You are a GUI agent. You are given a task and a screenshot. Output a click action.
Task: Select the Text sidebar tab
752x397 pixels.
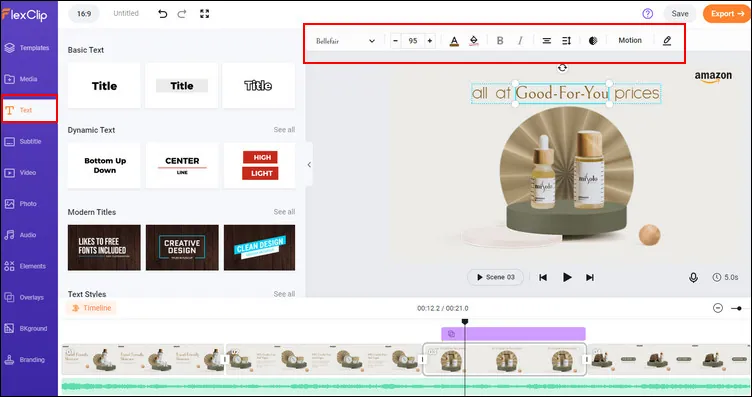(x=29, y=110)
